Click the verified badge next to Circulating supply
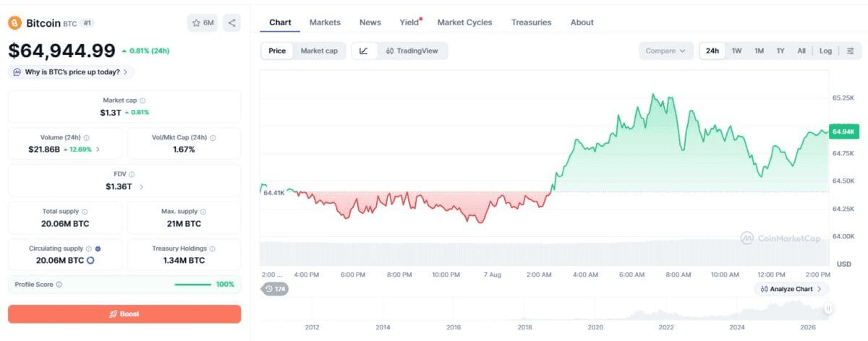Viewport: 868px width, 341px height. (98, 249)
